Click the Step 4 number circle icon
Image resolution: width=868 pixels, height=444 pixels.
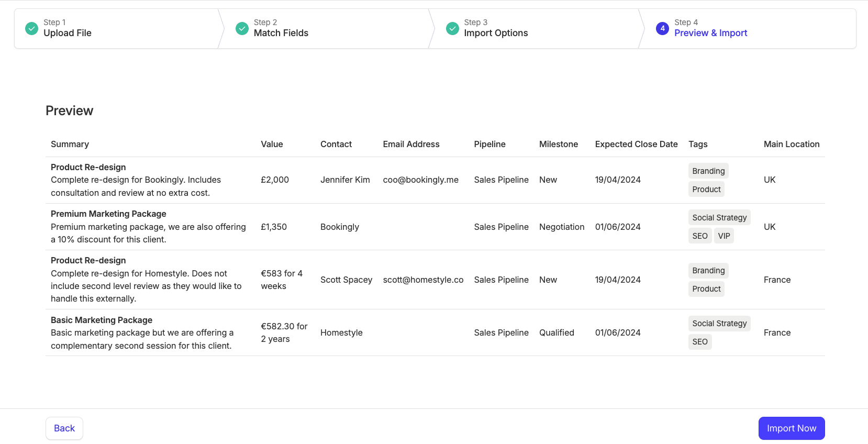[663, 28]
